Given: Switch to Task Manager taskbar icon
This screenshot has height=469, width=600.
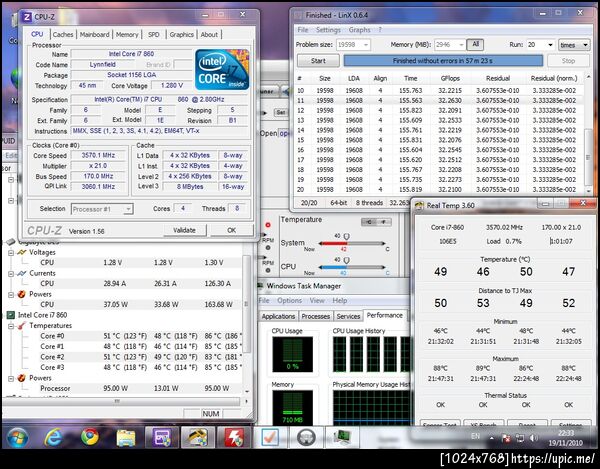Looking at the screenshot, I should click(342, 437).
